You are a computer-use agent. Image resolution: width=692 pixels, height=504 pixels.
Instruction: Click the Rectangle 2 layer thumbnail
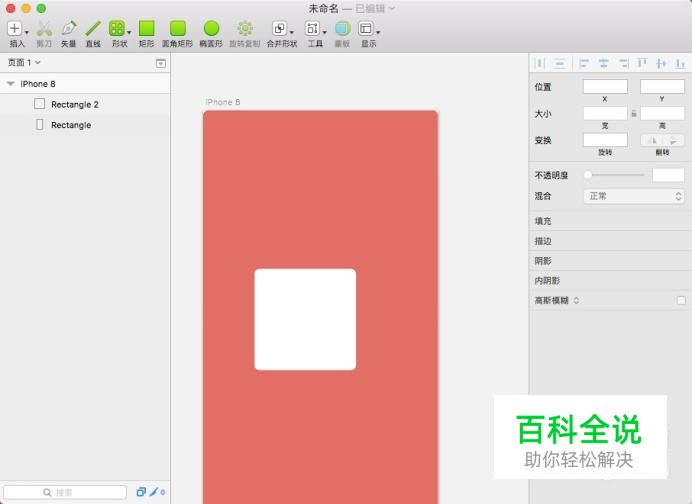(x=39, y=104)
